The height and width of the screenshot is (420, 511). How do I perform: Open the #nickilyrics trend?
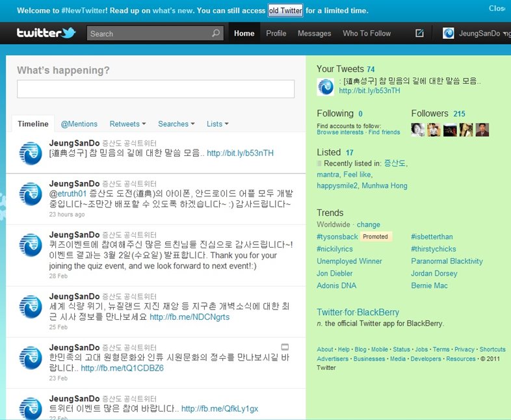(x=335, y=249)
